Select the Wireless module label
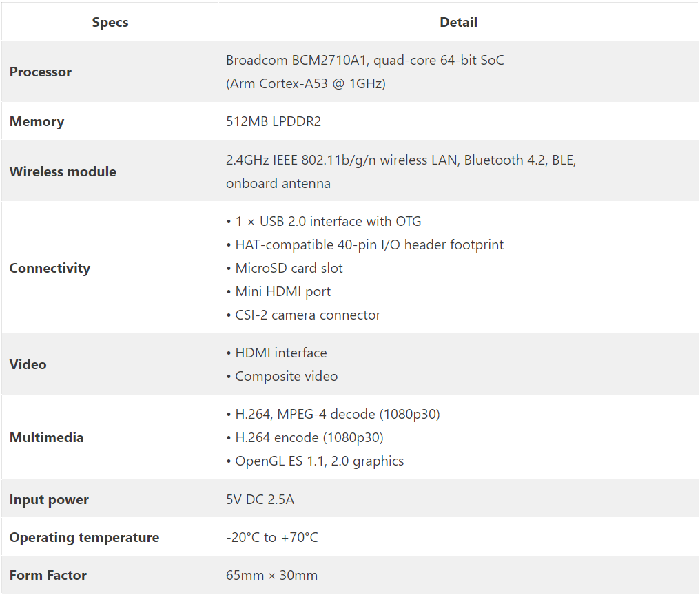The height and width of the screenshot is (595, 700). [x=63, y=171]
